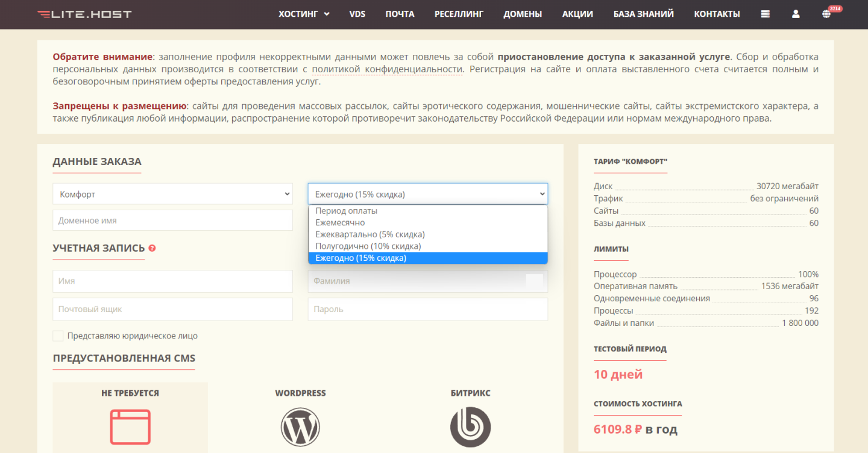Click the Данные заказа heading
868x453 pixels.
pyautogui.click(x=97, y=161)
